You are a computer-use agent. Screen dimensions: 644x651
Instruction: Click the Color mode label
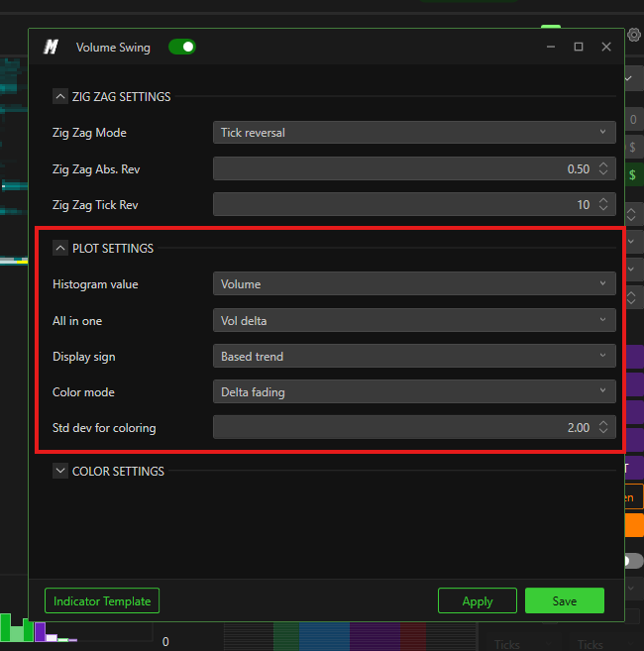click(83, 392)
